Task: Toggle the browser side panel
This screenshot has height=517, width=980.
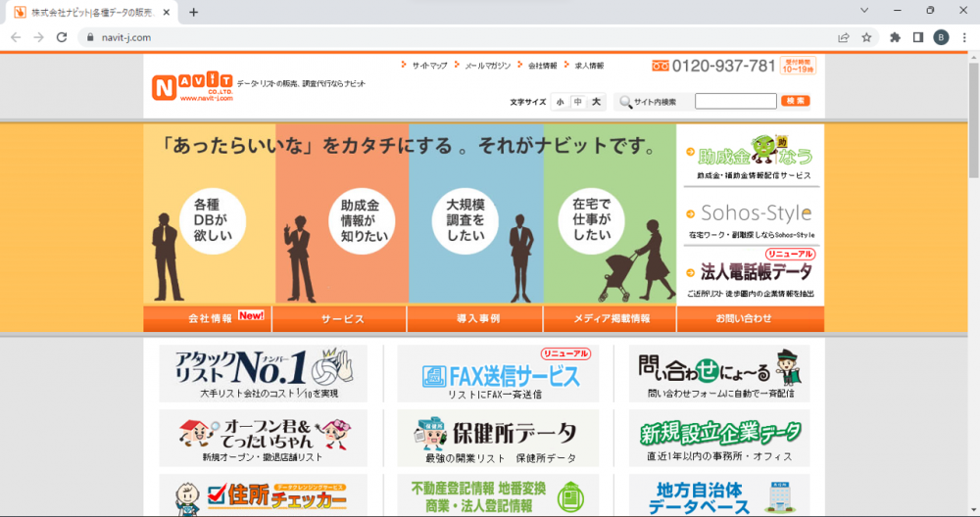Action: pyautogui.click(x=918, y=37)
